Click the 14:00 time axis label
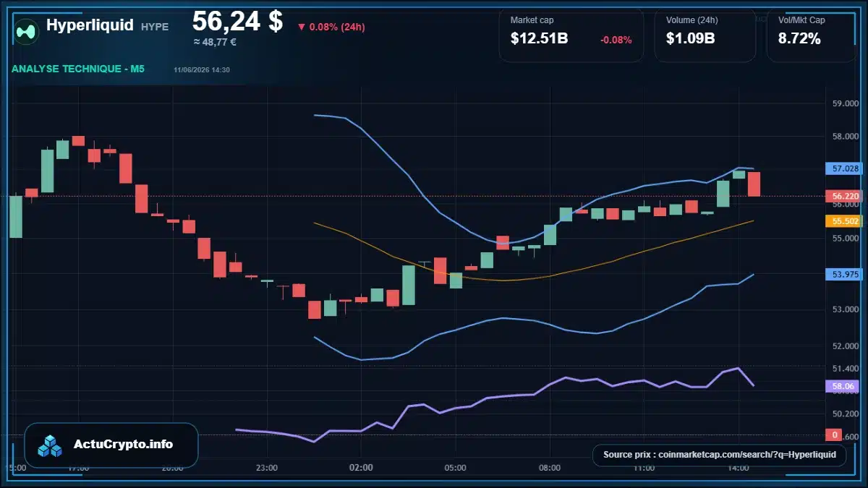The width and height of the screenshot is (868, 488). pos(738,468)
